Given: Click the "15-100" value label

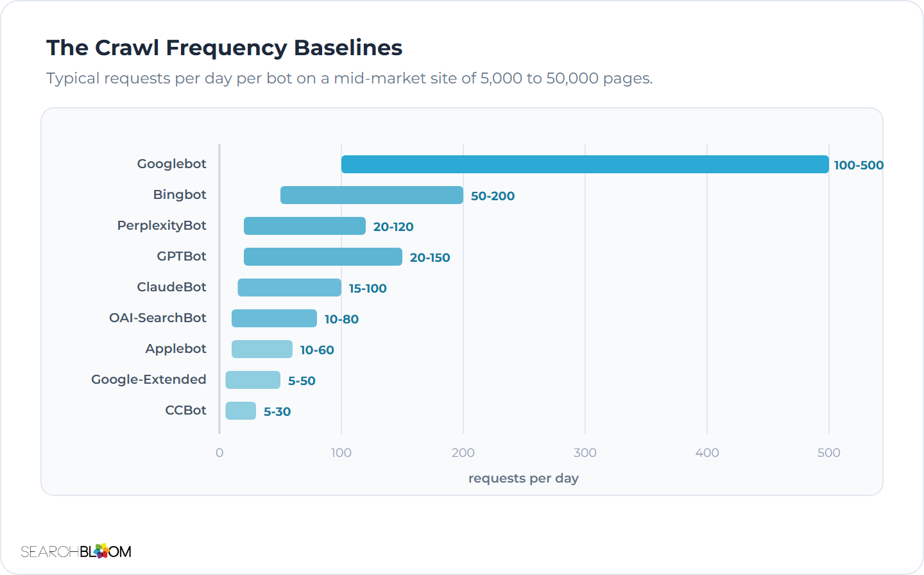Looking at the screenshot, I should tap(368, 288).
